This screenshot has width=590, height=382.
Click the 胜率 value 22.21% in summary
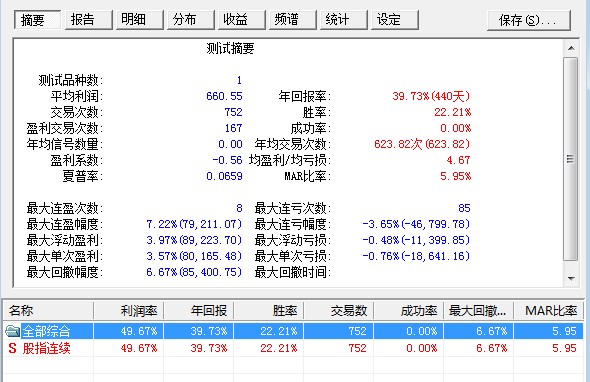tap(453, 112)
